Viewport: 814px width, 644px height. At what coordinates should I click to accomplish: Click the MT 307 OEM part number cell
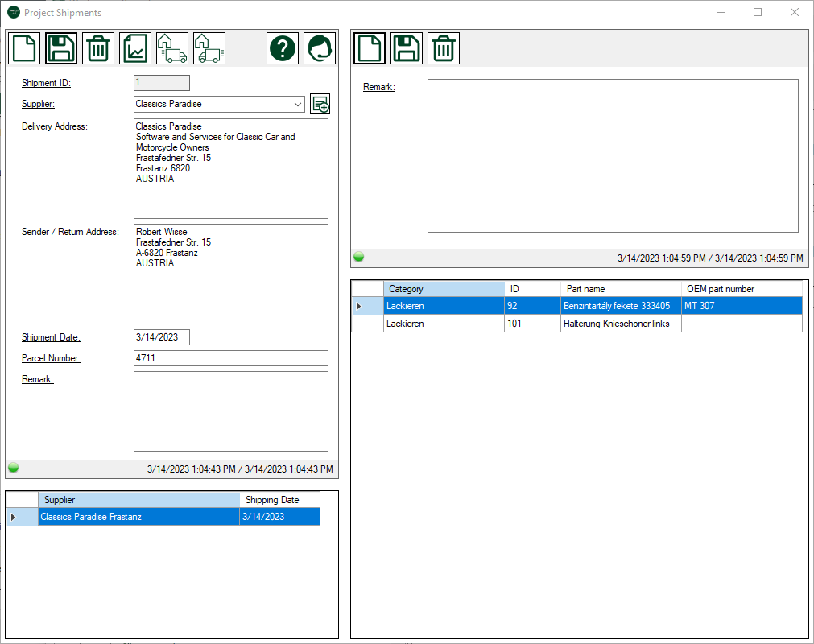point(742,306)
